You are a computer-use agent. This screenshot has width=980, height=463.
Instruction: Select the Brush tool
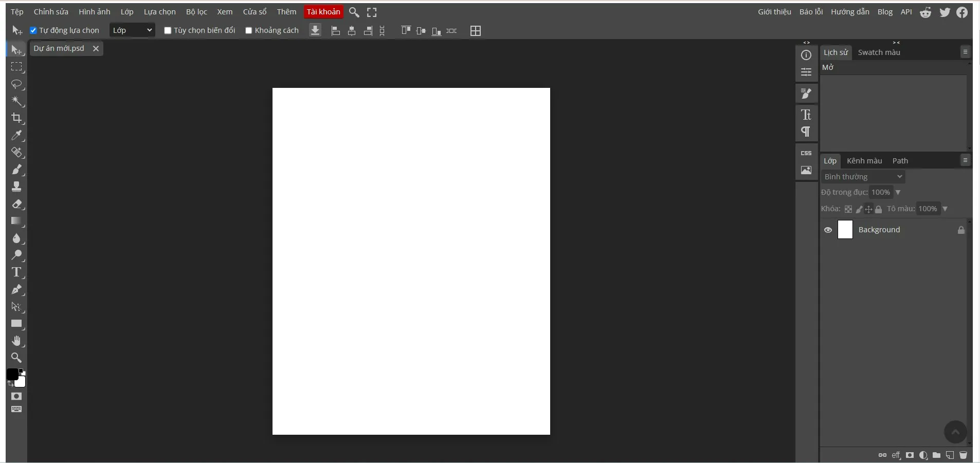tap(16, 169)
